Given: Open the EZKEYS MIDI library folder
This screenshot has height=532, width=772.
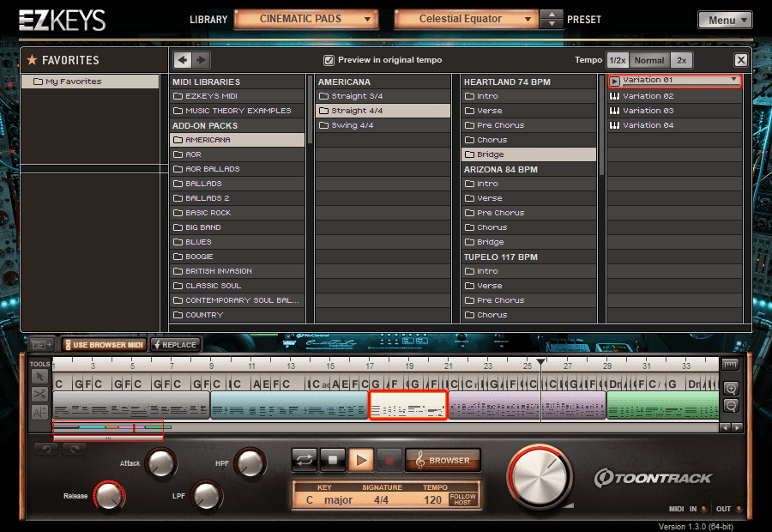Looking at the screenshot, I should [x=238, y=96].
